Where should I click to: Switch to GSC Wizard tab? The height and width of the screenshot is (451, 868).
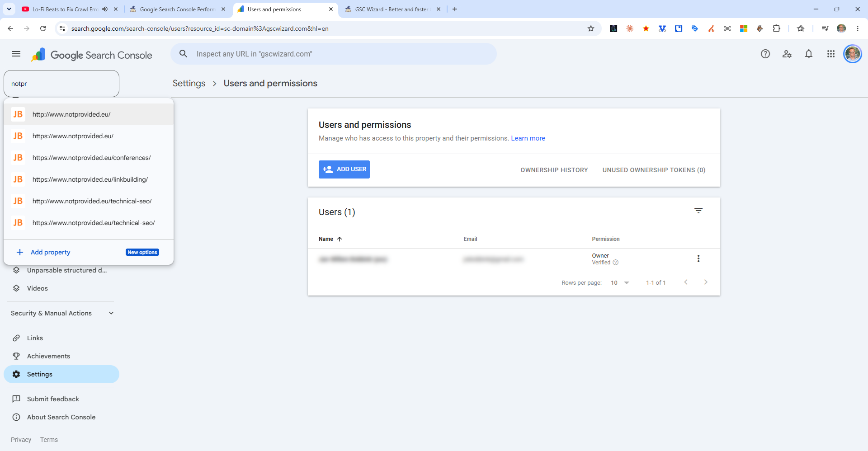coord(392,9)
